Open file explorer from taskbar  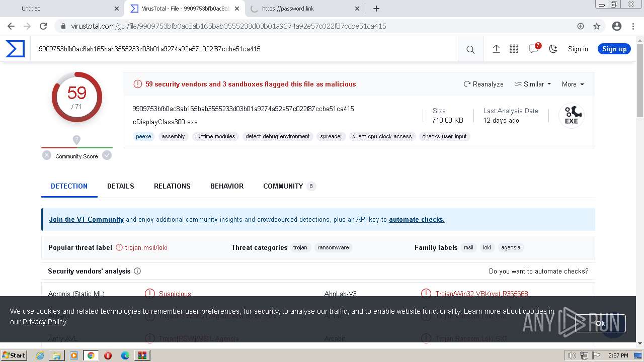[57, 355]
